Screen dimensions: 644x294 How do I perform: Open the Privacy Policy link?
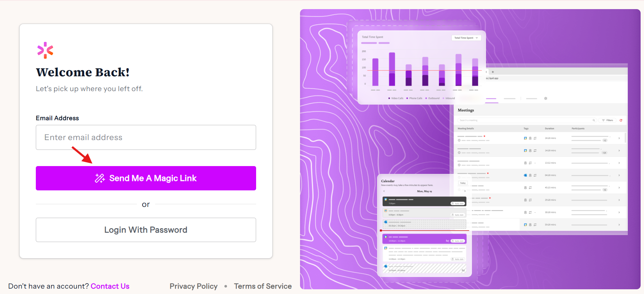coord(194,286)
